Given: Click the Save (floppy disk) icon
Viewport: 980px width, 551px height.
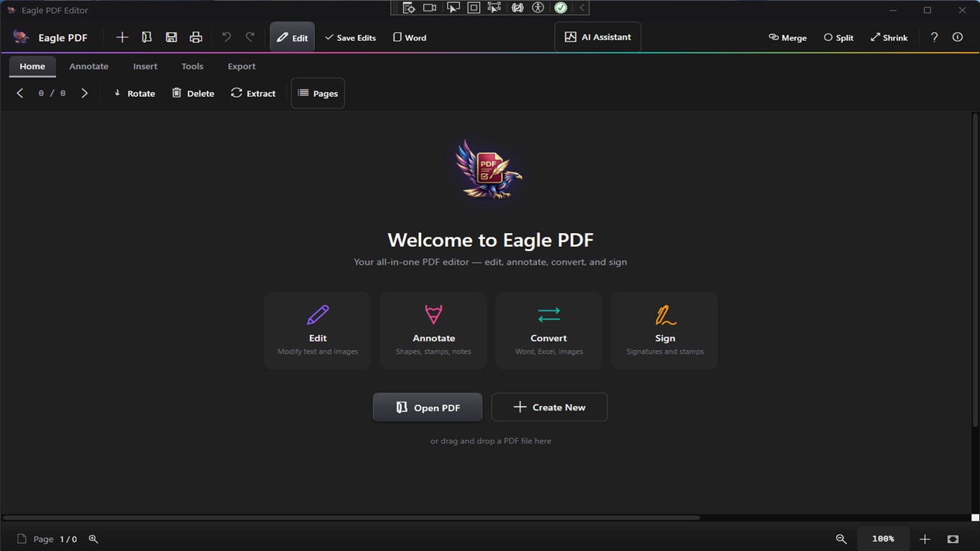Looking at the screenshot, I should pos(171,37).
